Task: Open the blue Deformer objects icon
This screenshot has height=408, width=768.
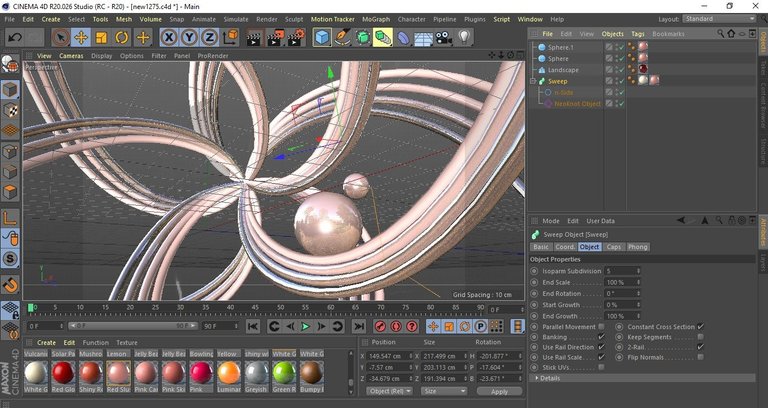Action: tap(403, 37)
